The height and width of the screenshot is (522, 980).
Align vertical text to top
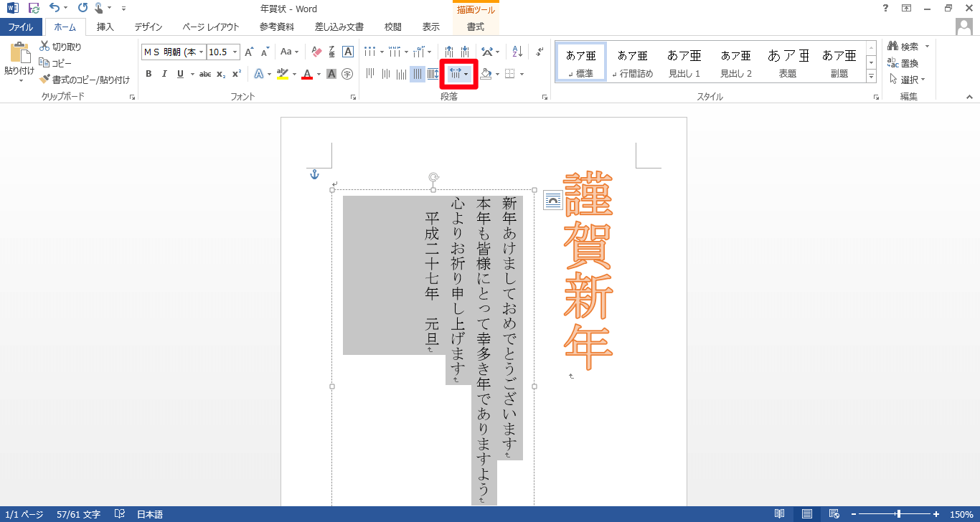pos(370,74)
